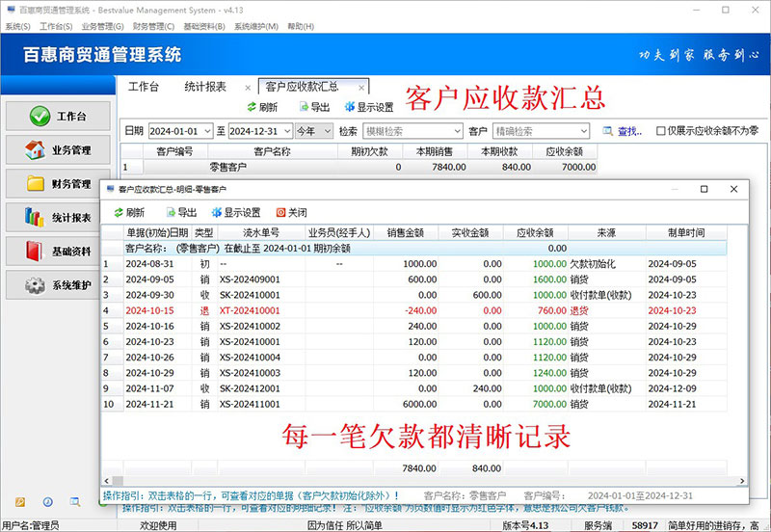Open the 基础资料(B) menu
The width and height of the screenshot is (771, 532).
[x=204, y=27]
